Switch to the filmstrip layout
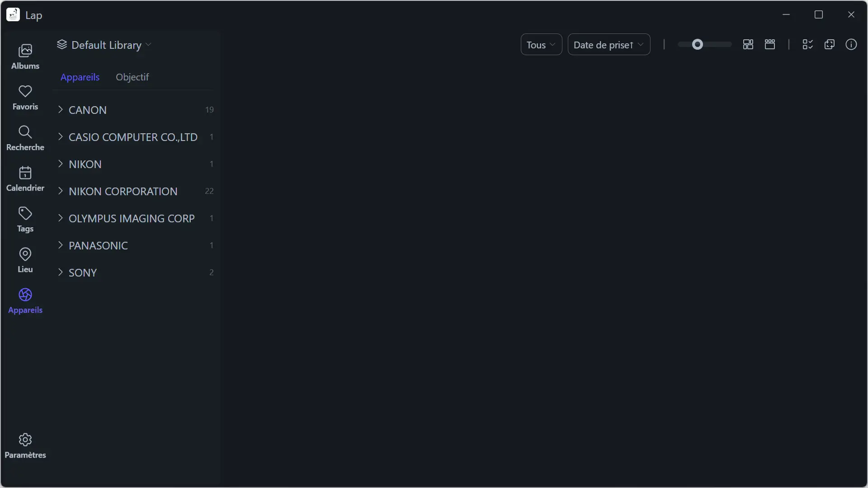 [770, 44]
